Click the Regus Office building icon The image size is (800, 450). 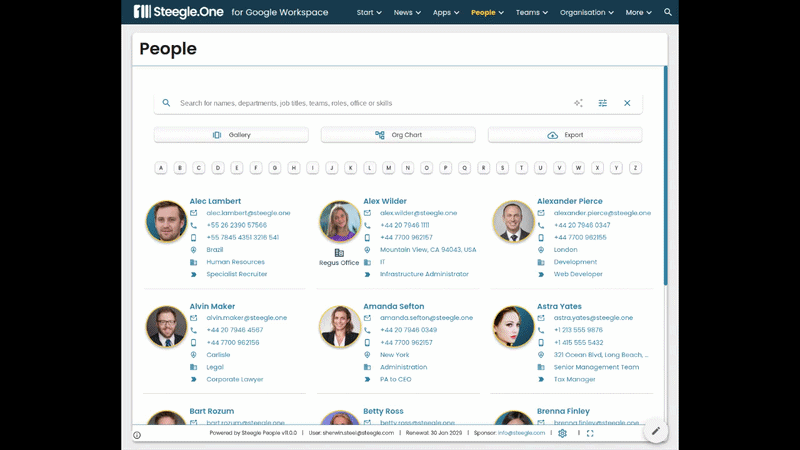(339, 253)
